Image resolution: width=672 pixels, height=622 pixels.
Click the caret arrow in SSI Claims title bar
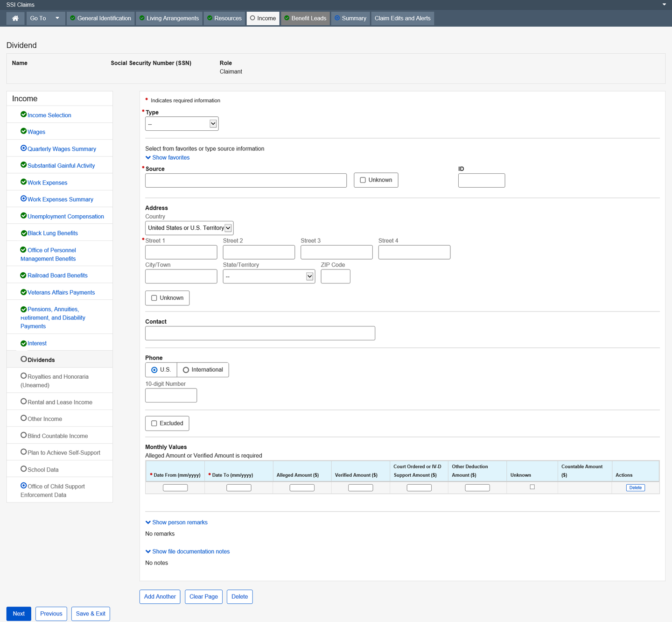coord(664,5)
